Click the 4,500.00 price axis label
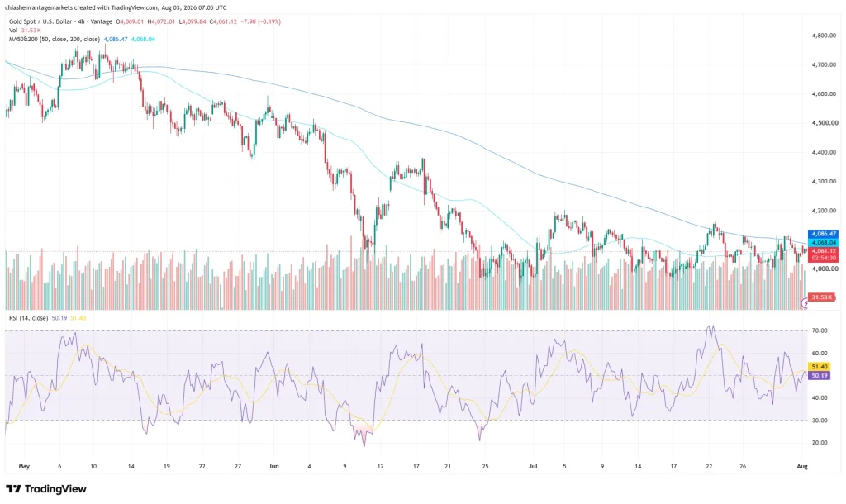The height and width of the screenshot is (504, 846). coord(825,123)
